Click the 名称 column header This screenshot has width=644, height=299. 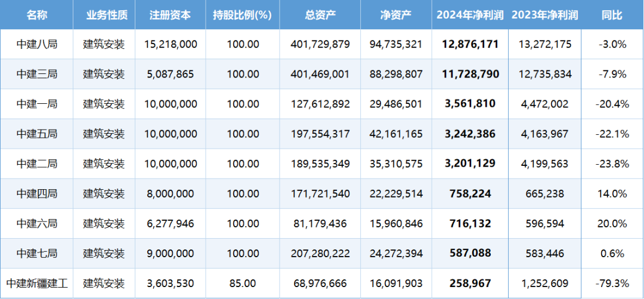[36, 15]
